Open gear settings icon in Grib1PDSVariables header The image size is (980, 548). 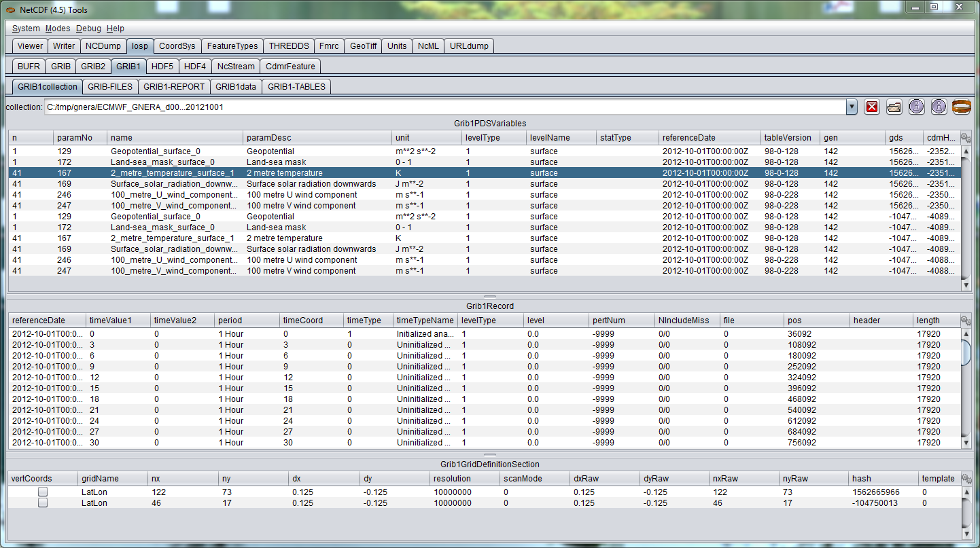point(966,138)
